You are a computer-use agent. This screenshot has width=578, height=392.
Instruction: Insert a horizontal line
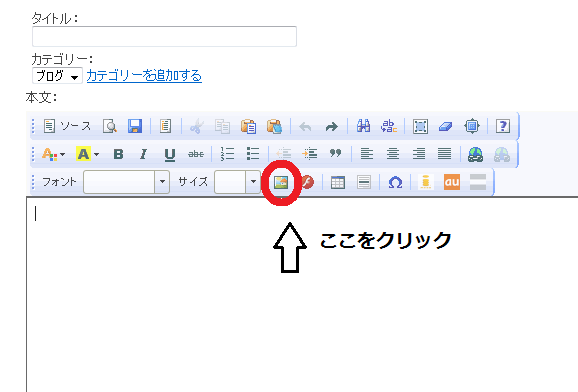tap(364, 182)
